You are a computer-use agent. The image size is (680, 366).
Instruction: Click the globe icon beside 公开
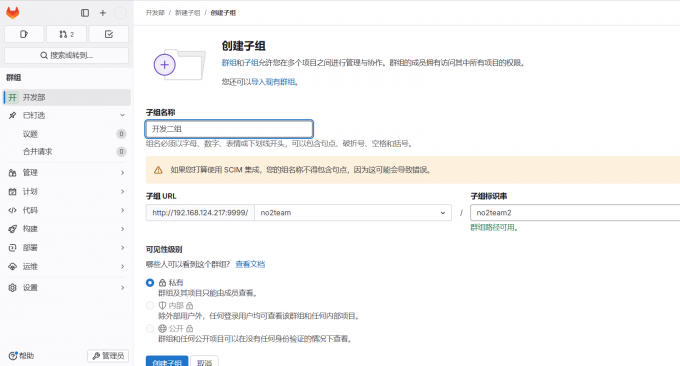pyautogui.click(x=163, y=329)
